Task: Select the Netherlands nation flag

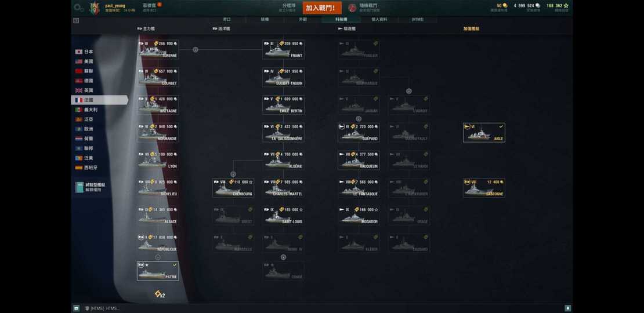Action: (78, 139)
